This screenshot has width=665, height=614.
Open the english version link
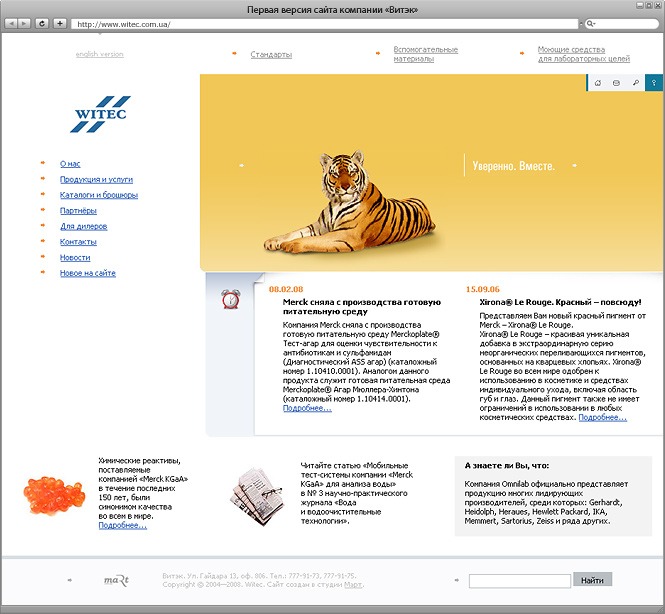tap(100, 54)
